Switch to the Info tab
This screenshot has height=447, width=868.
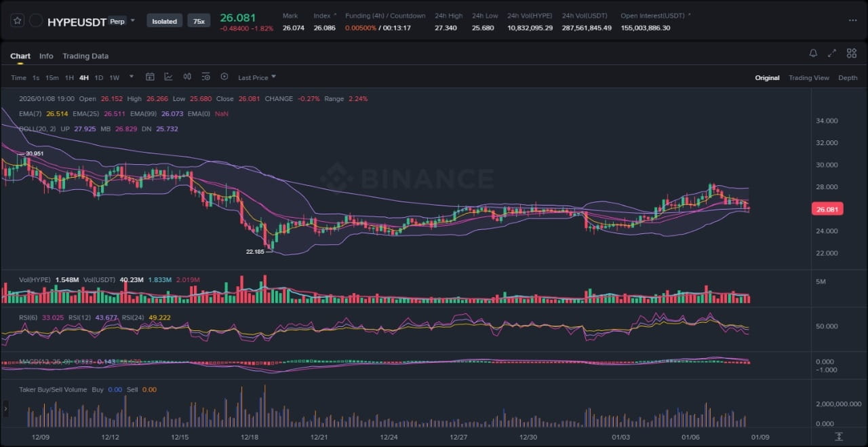point(46,56)
